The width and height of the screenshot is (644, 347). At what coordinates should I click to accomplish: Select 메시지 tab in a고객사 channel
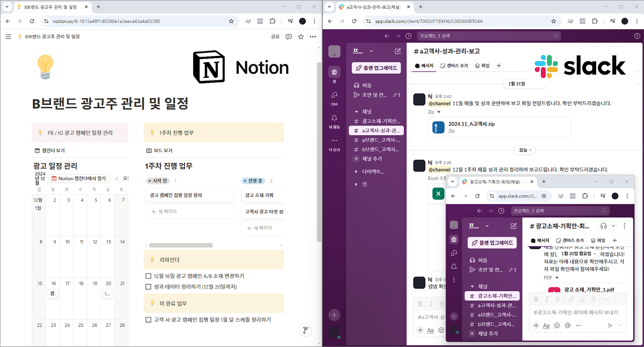pyautogui.click(x=425, y=66)
